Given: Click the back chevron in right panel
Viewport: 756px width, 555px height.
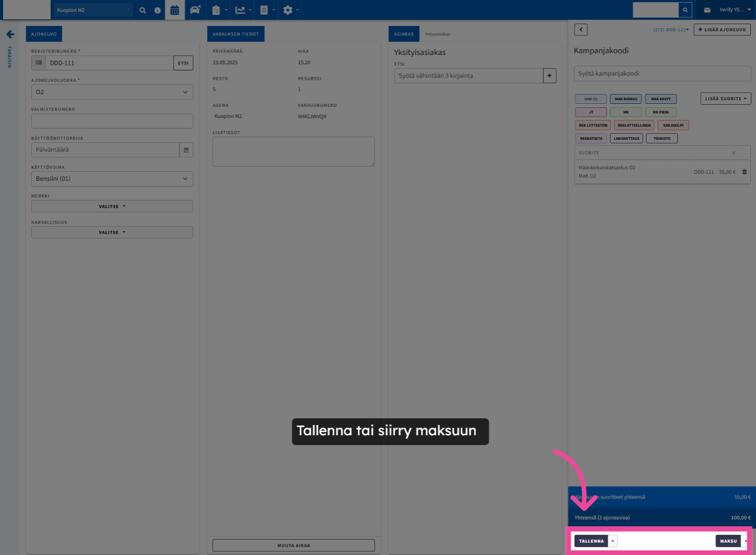Looking at the screenshot, I should pos(581,29).
